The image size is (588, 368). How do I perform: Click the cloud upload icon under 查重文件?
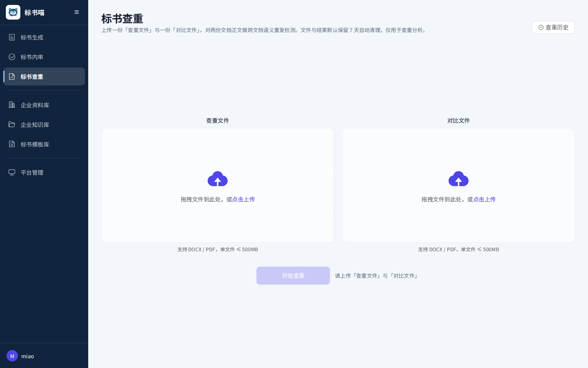coord(218,179)
